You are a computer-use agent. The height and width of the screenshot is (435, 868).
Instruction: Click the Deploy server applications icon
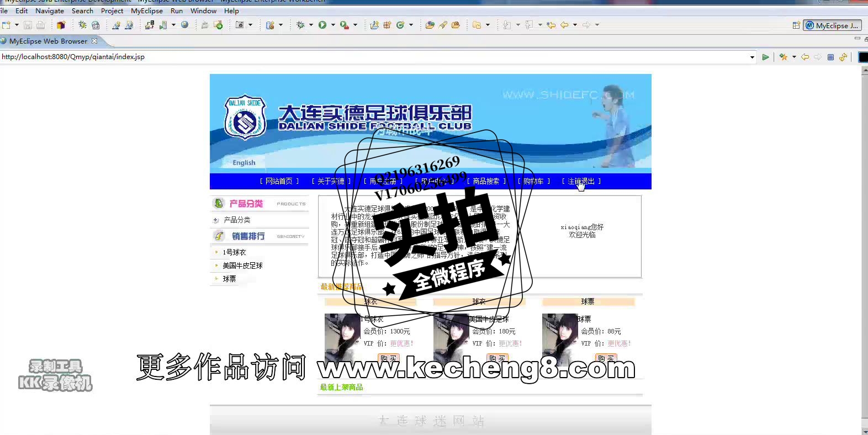(150, 25)
